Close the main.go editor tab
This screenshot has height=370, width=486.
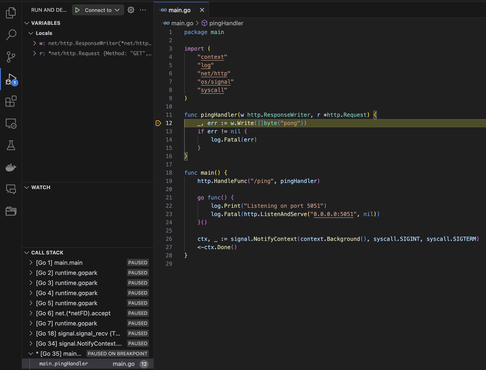click(202, 10)
